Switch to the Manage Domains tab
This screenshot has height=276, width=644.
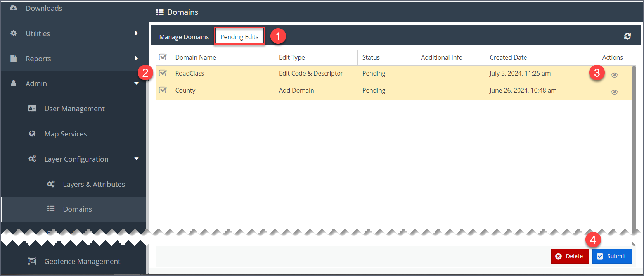pyautogui.click(x=184, y=37)
